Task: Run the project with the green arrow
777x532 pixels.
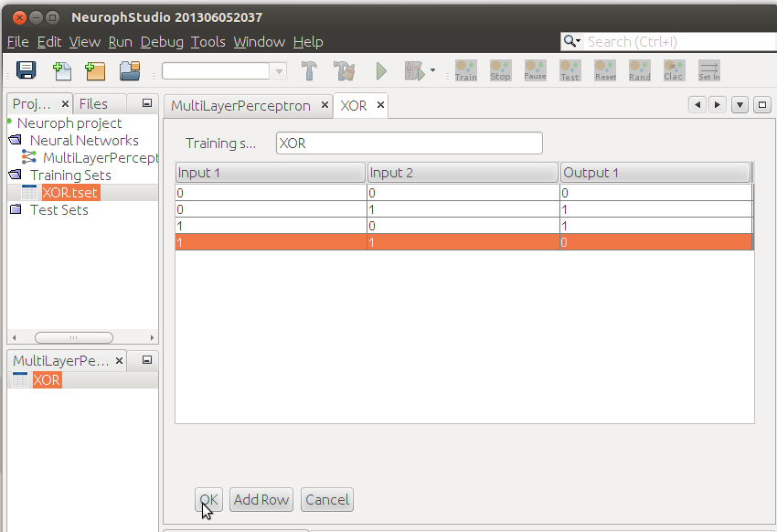Action: click(381, 70)
